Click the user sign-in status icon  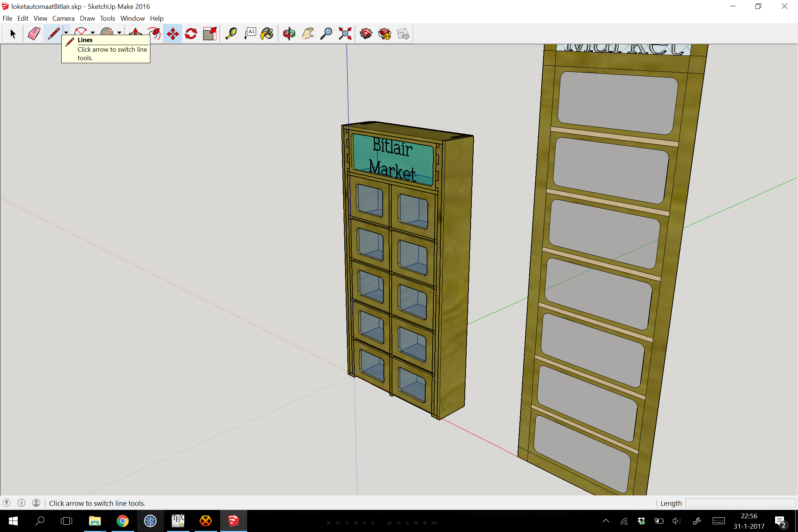36,503
